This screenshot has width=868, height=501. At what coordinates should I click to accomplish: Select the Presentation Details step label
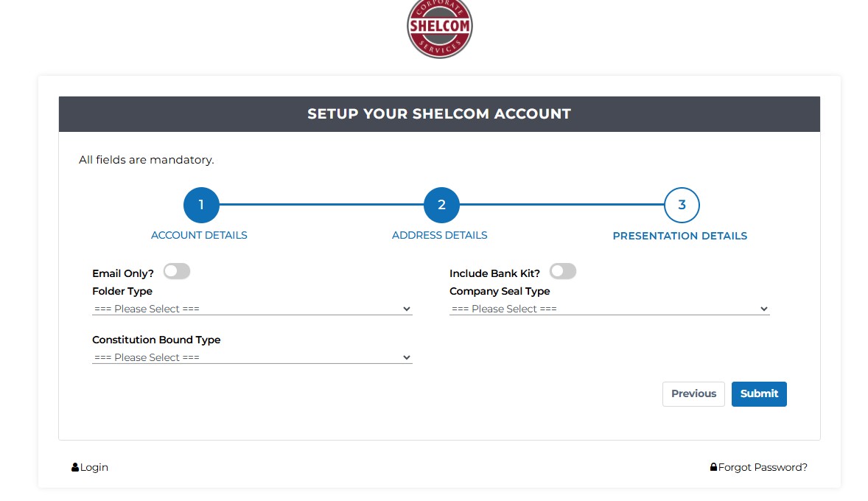click(x=680, y=236)
